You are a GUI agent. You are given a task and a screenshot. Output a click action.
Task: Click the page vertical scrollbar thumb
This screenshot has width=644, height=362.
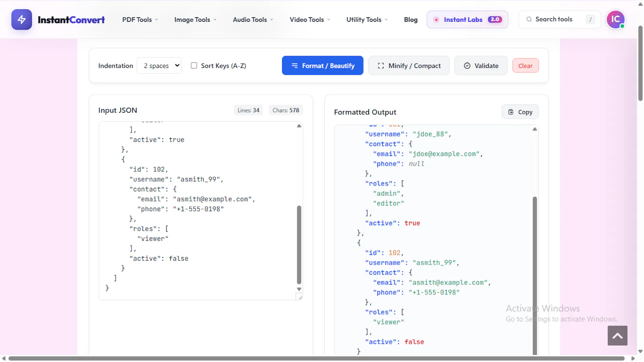pos(640,63)
